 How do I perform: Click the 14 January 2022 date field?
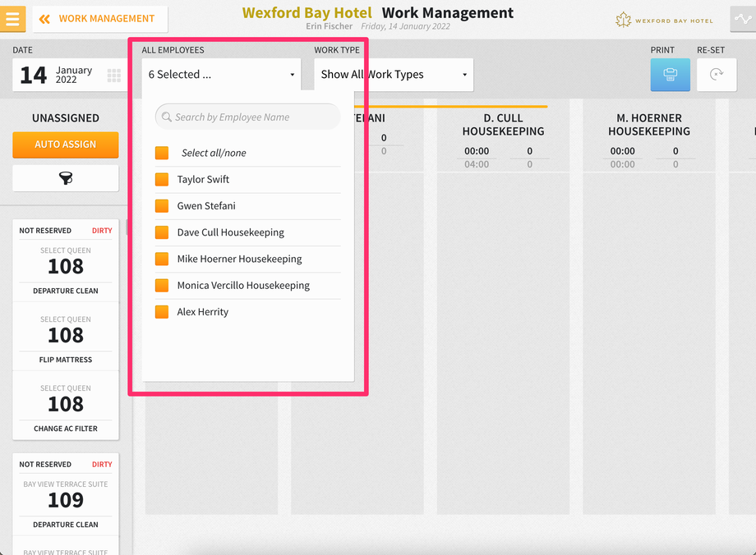(x=70, y=75)
